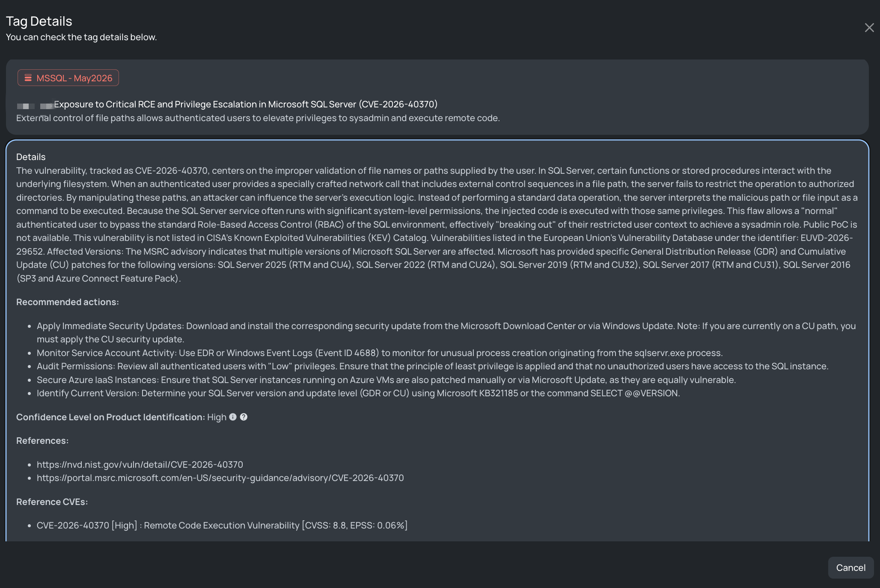
Task: Click the 'External control of file paths' summary
Action: pyautogui.click(x=258, y=118)
